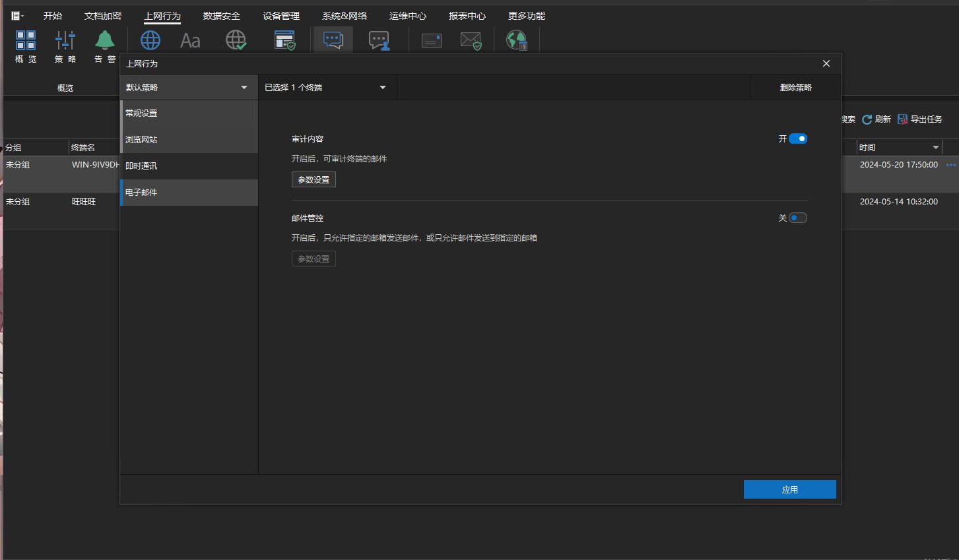Click the 导出任务 text button
This screenshot has width=959, height=560.
point(927,119)
